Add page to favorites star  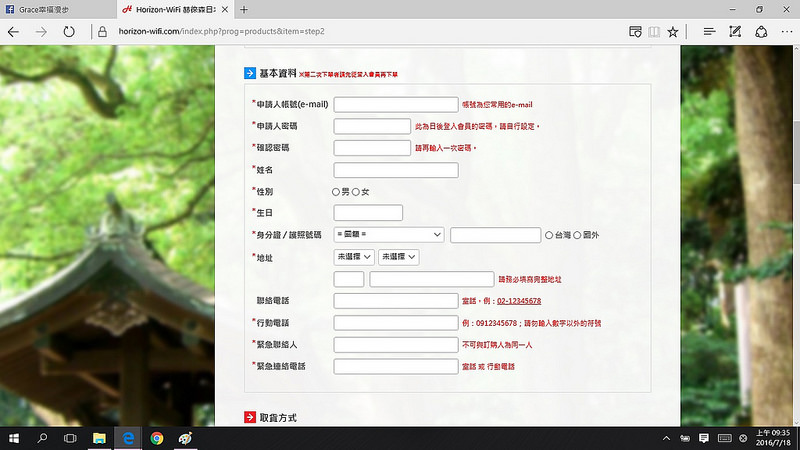(673, 32)
